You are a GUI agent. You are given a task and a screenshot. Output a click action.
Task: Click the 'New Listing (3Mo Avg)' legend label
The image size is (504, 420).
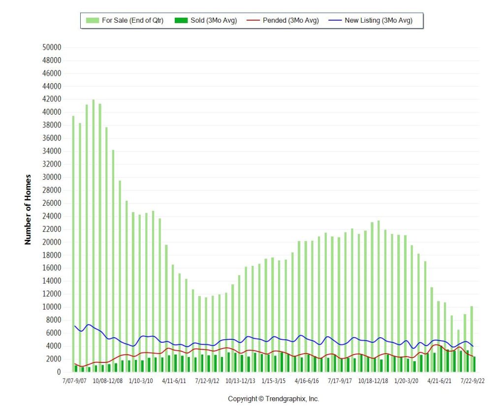378,21
